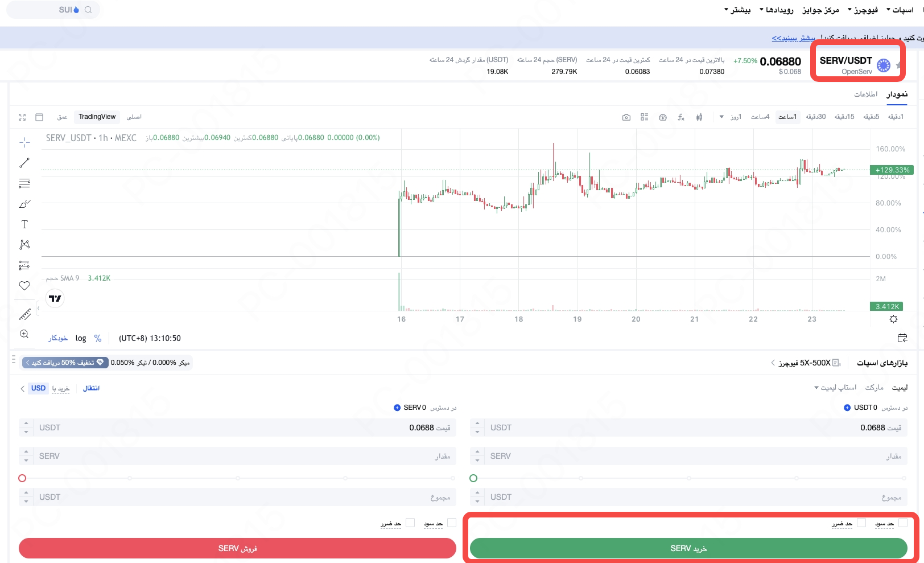Click the TradingView logo on chart
This screenshot has height=563, width=924.
pos(55,298)
